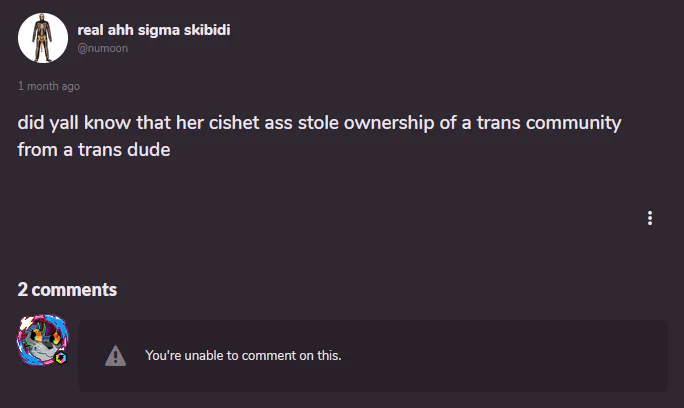This screenshot has width=684, height=408.
Task: Click the colorful avatar beside the comment box
Action: click(x=43, y=339)
